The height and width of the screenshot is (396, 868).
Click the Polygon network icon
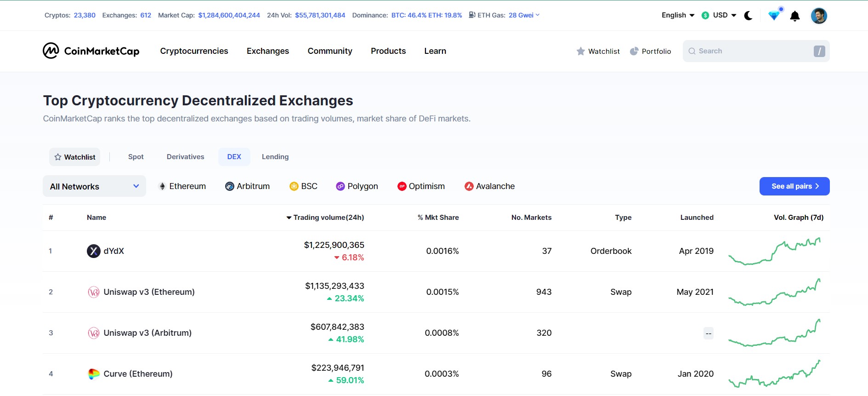click(x=340, y=186)
